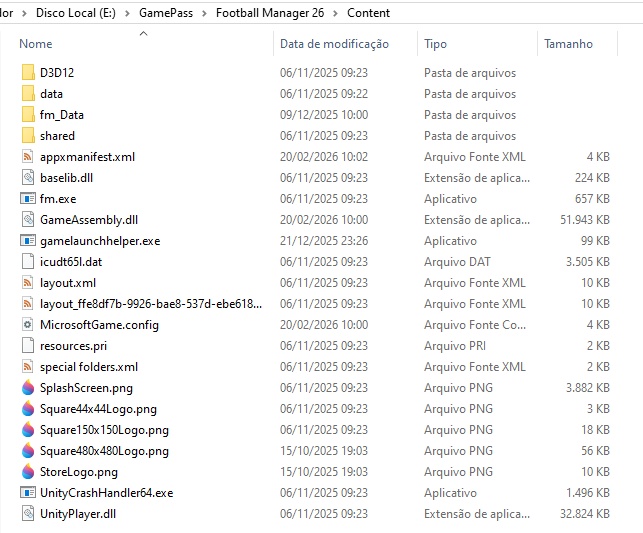This screenshot has width=643, height=533.
Task: Click type Arquivo PRI of resources.pri
Action: 455,346
